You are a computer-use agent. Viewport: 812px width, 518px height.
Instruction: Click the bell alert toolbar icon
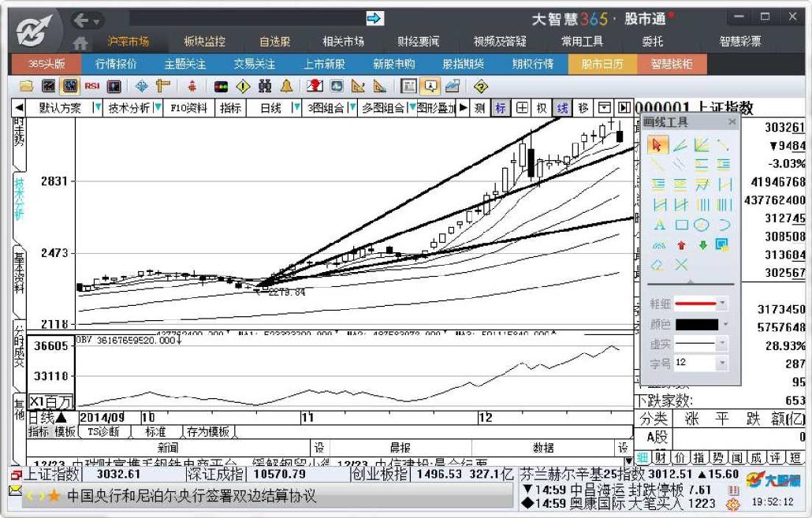pos(286,86)
